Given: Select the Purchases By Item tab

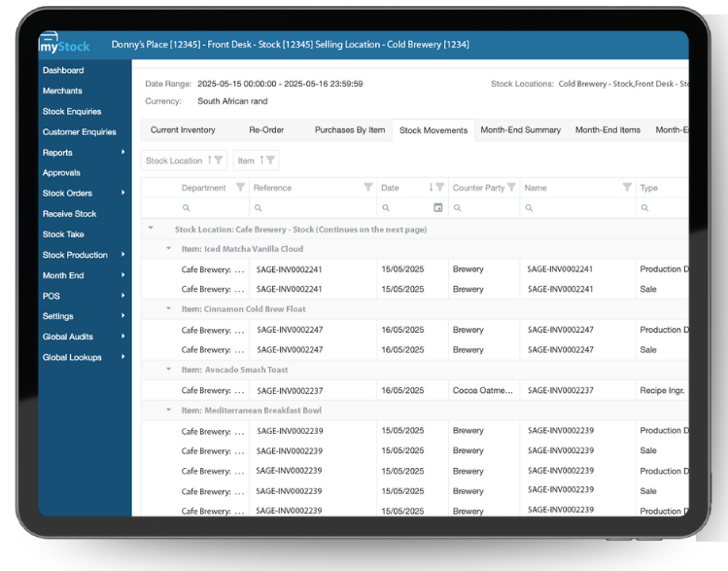Looking at the screenshot, I should tap(349, 130).
